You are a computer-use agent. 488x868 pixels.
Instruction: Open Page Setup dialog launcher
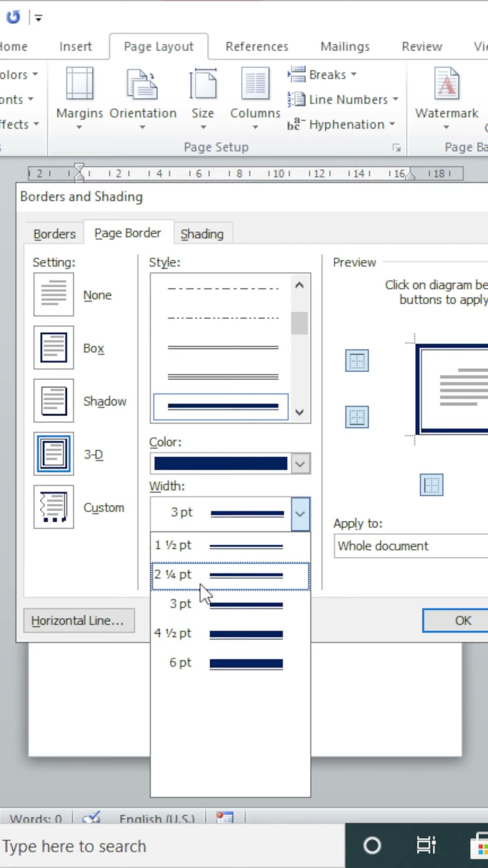tap(396, 148)
